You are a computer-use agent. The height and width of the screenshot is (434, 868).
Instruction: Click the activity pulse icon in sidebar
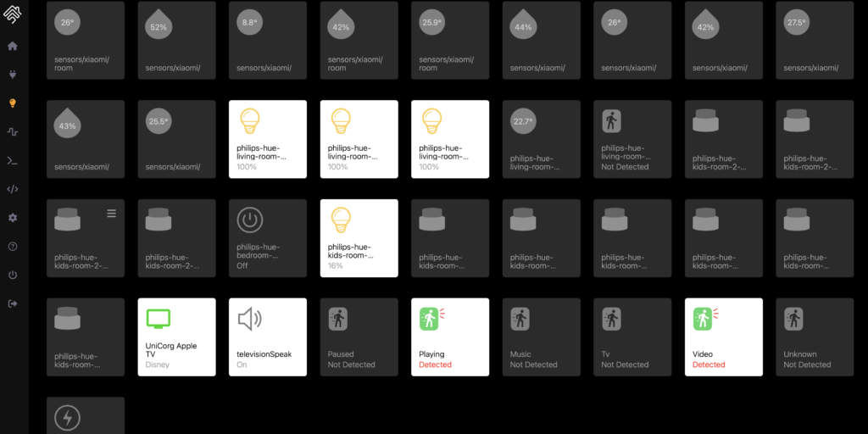click(13, 132)
